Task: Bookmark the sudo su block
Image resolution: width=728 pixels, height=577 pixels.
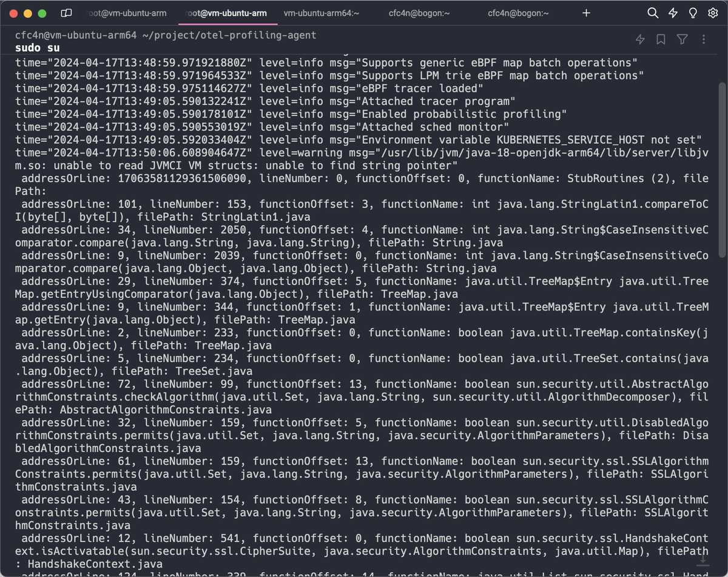Action: [x=661, y=39]
